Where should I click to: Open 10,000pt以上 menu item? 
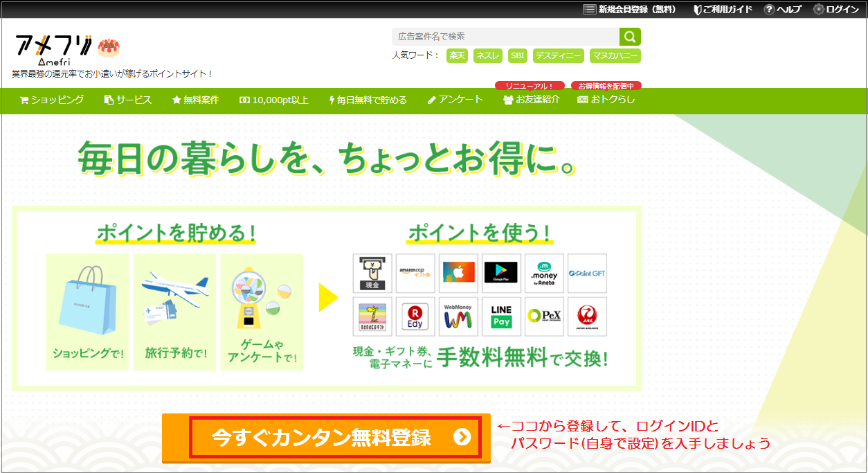point(274,100)
